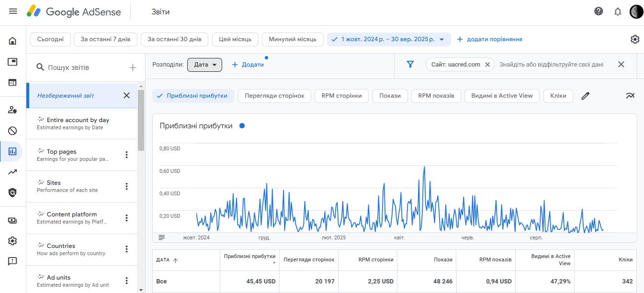This screenshot has width=644, height=293.
Task: Enable the Кліки metric chip
Action: (x=558, y=96)
